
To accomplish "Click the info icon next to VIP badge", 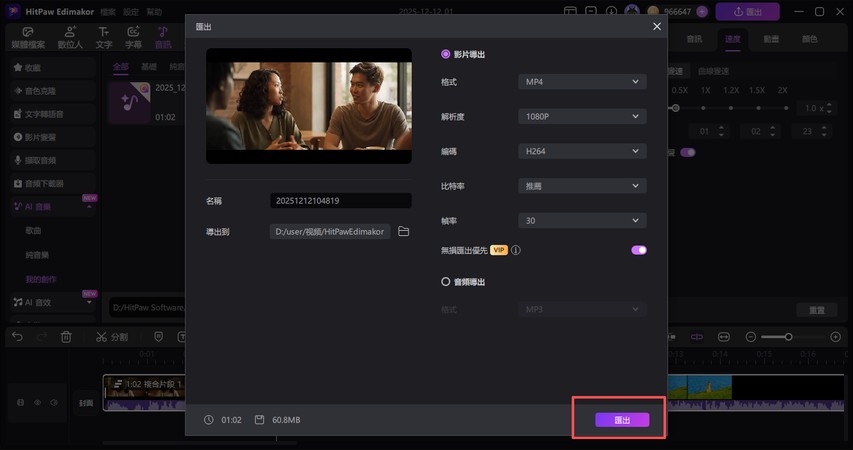I will click(x=516, y=250).
